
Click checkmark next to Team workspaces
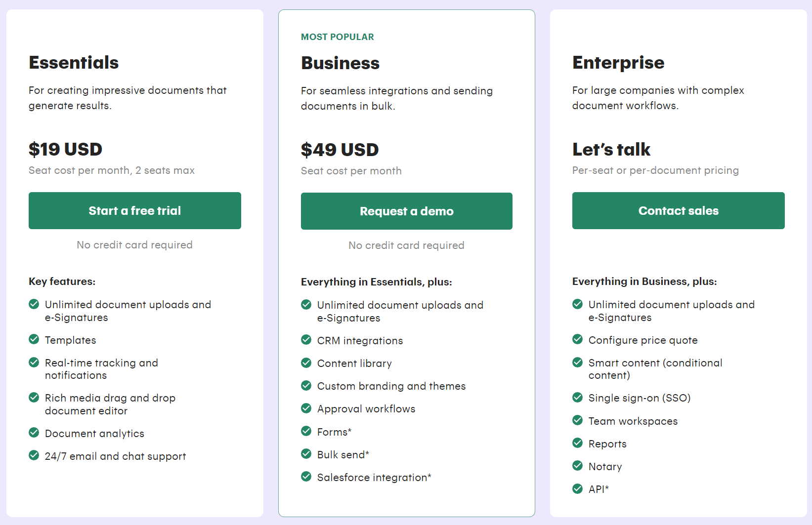click(x=578, y=420)
